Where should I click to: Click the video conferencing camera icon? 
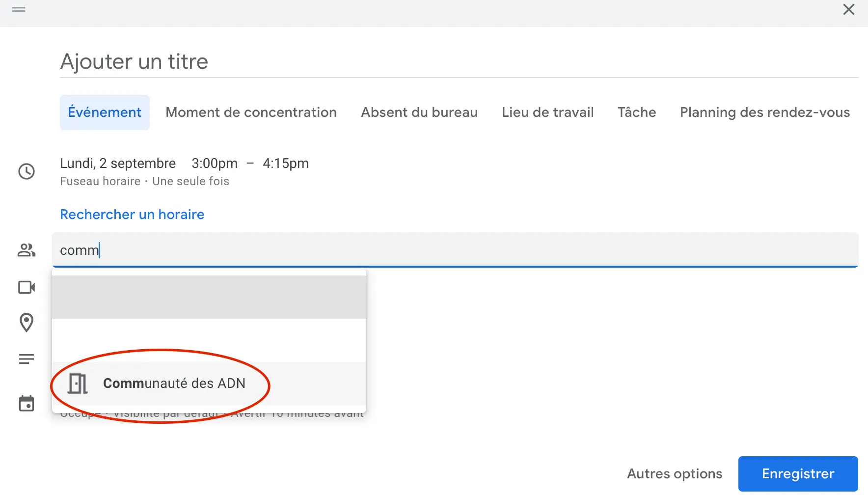(27, 287)
